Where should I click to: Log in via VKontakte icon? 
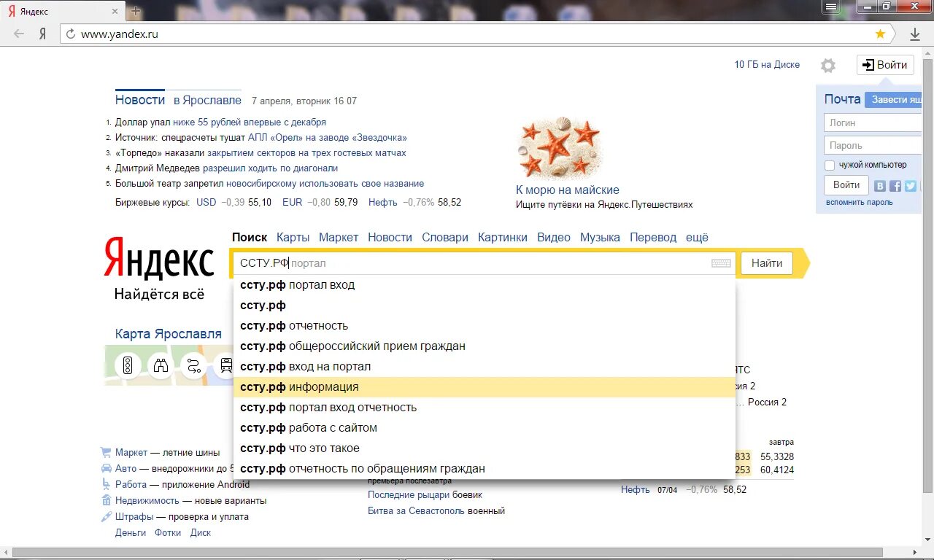(880, 186)
